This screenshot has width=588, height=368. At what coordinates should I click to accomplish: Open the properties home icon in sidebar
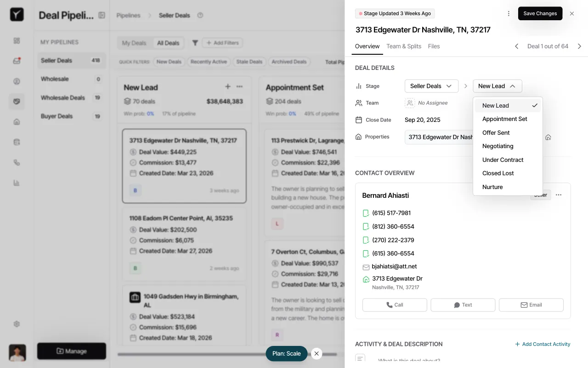pyautogui.click(x=17, y=121)
